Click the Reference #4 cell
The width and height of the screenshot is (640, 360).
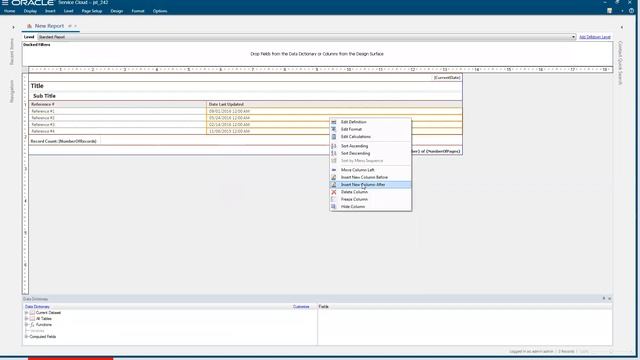[x=118, y=131]
